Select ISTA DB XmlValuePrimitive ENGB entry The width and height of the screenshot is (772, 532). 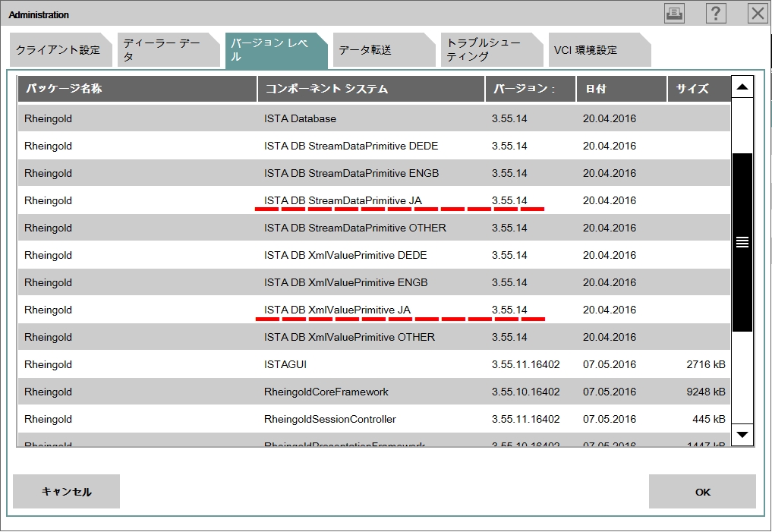[x=374, y=282]
